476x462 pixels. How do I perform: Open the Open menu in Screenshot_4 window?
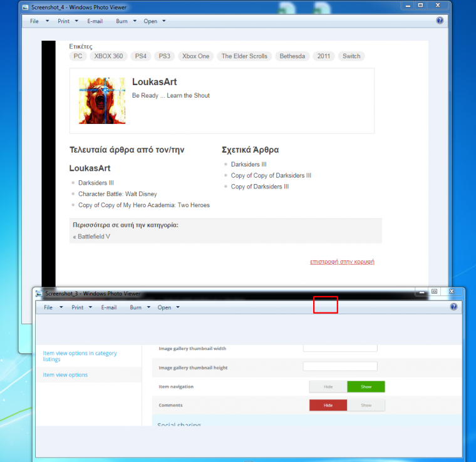click(x=150, y=21)
